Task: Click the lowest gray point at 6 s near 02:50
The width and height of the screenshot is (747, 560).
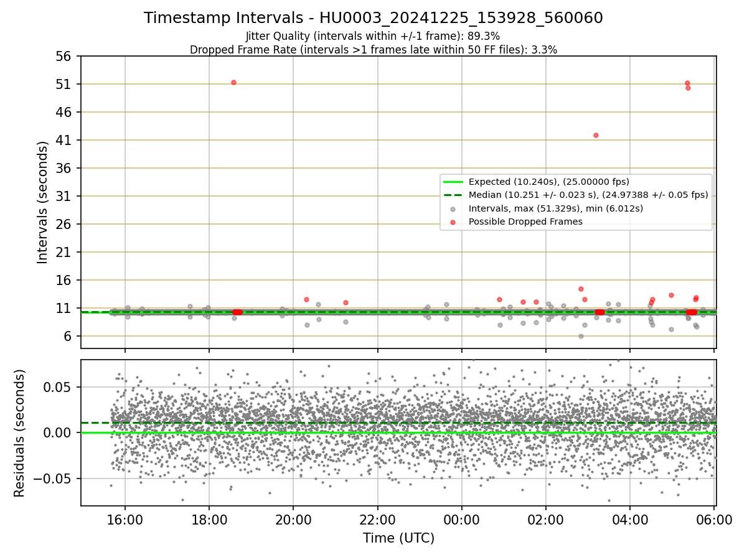Action: 581,336
